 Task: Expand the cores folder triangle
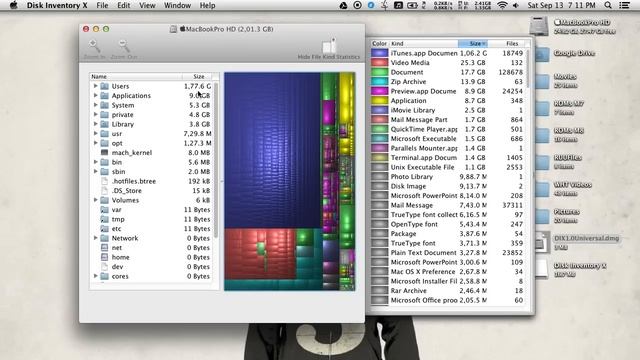pyautogui.click(x=96, y=276)
